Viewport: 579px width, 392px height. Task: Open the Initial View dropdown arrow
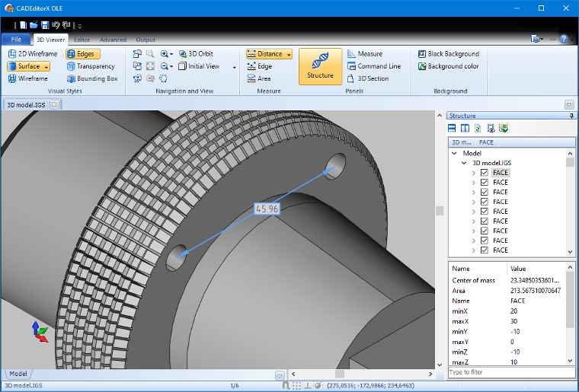[234, 67]
